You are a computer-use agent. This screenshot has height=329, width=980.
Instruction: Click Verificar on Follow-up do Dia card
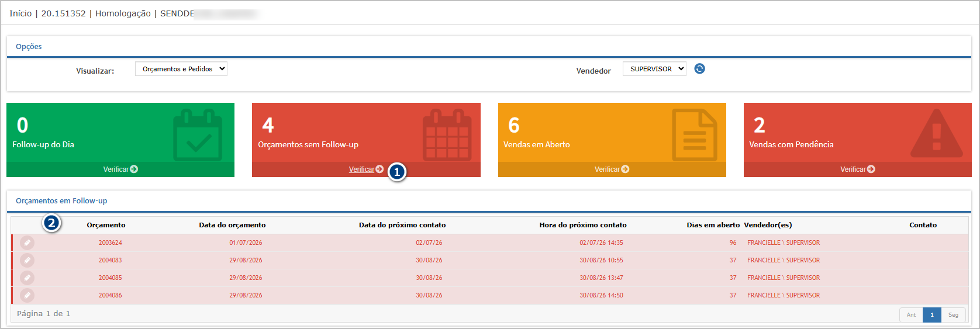tap(120, 169)
